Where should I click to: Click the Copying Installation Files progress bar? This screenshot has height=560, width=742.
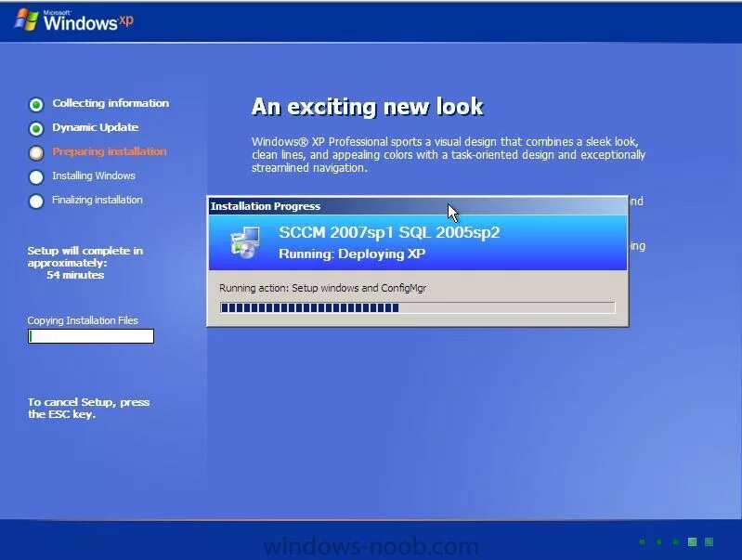click(x=91, y=336)
